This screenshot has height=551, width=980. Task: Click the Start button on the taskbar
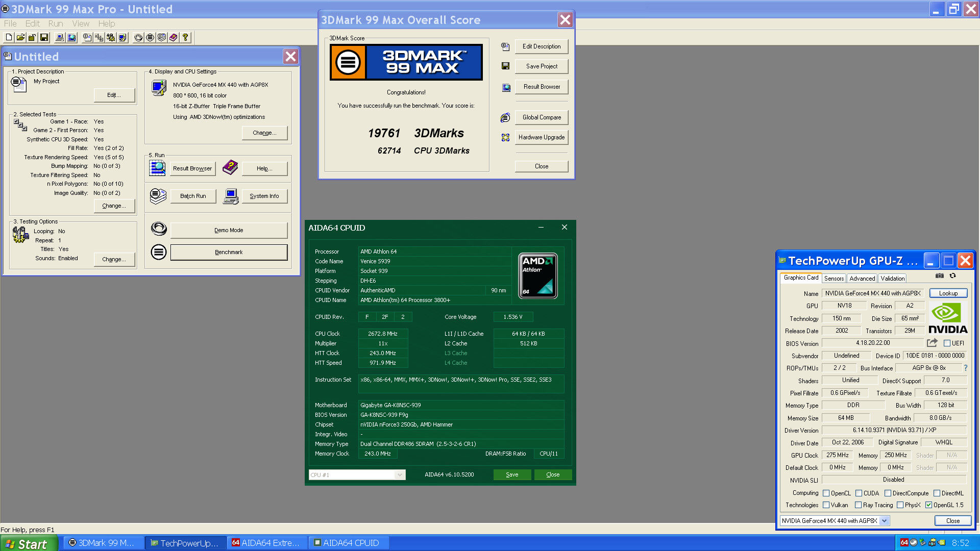pyautogui.click(x=29, y=543)
